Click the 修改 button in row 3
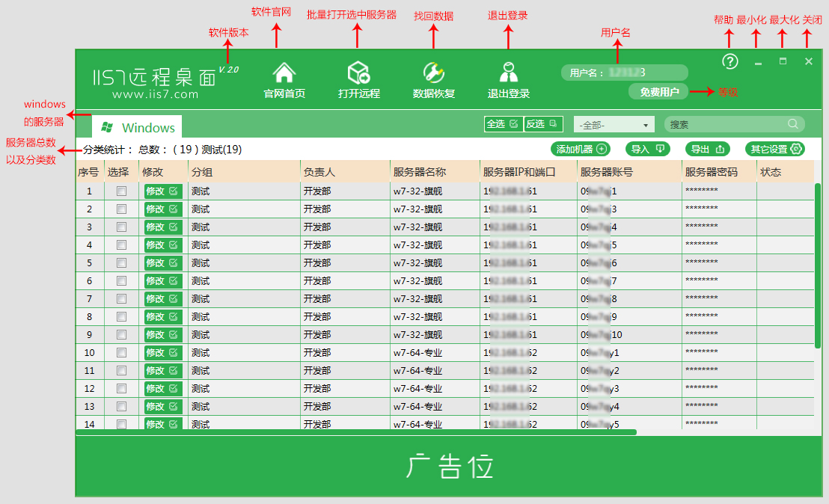 click(x=163, y=227)
